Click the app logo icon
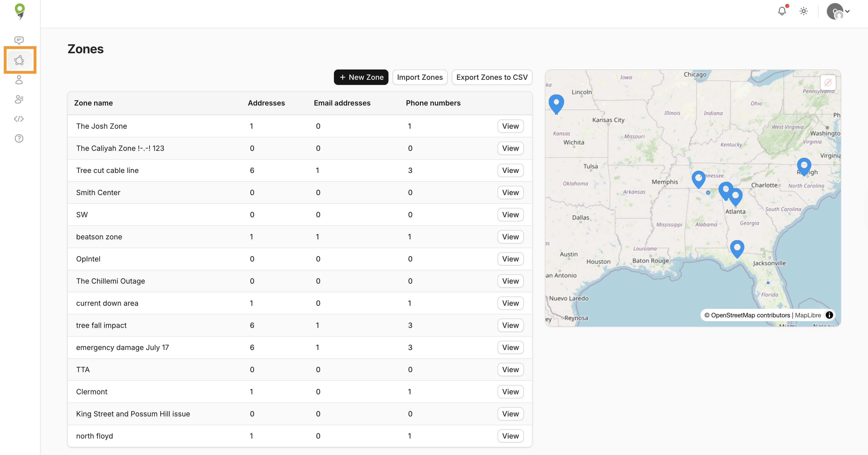Screen dimensions: 868x455 coord(20,12)
